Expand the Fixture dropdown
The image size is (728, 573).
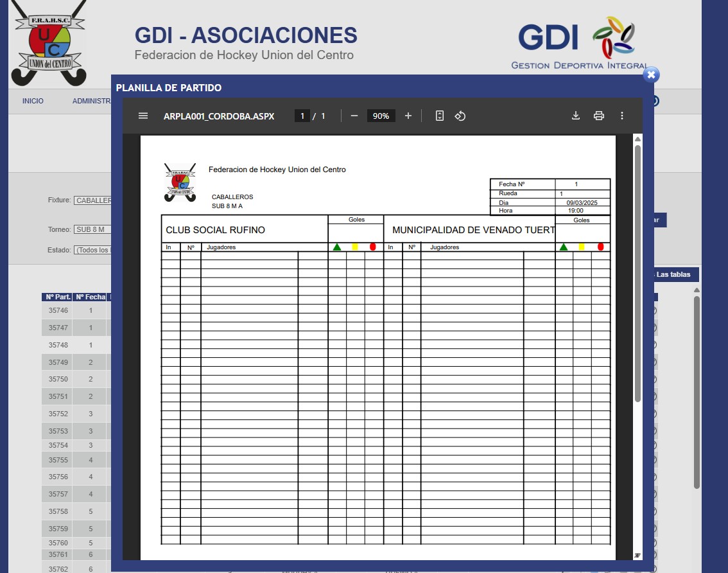pyautogui.click(x=92, y=200)
